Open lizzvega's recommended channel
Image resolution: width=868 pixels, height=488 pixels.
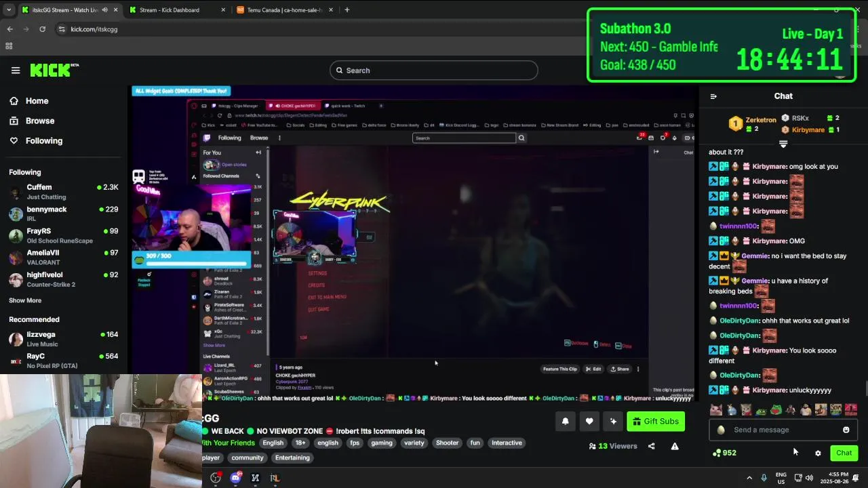click(x=64, y=339)
